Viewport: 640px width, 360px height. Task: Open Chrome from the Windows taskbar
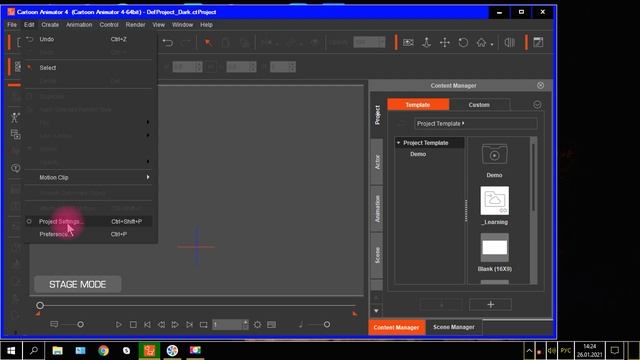click(103, 350)
